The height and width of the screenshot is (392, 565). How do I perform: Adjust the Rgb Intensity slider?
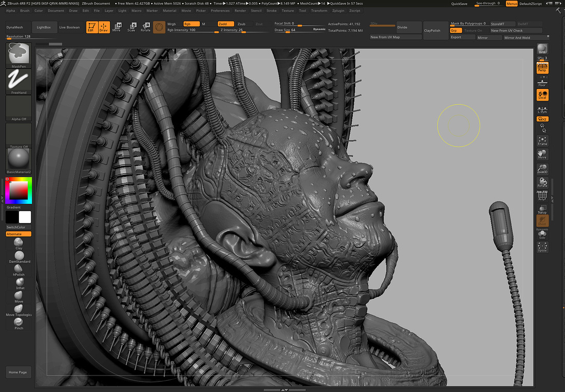coord(193,30)
